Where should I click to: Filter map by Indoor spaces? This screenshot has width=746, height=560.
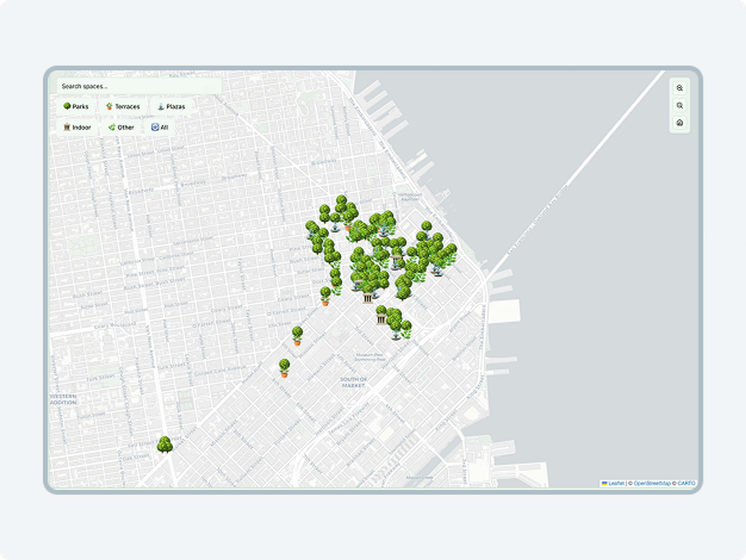pos(77,127)
